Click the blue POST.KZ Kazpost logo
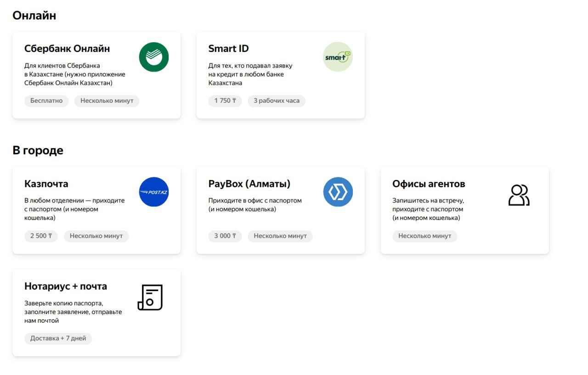Viewport: 588px width, 375px height. (154, 192)
